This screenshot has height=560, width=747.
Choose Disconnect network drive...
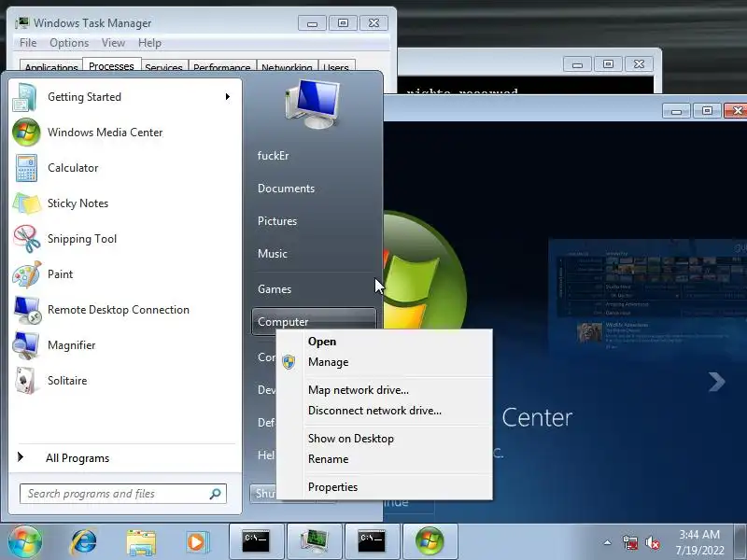pyautogui.click(x=384, y=411)
